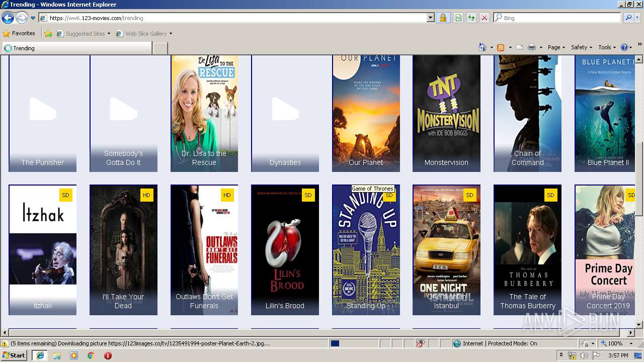
Task: Open the Safety menu
Action: [582, 47]
